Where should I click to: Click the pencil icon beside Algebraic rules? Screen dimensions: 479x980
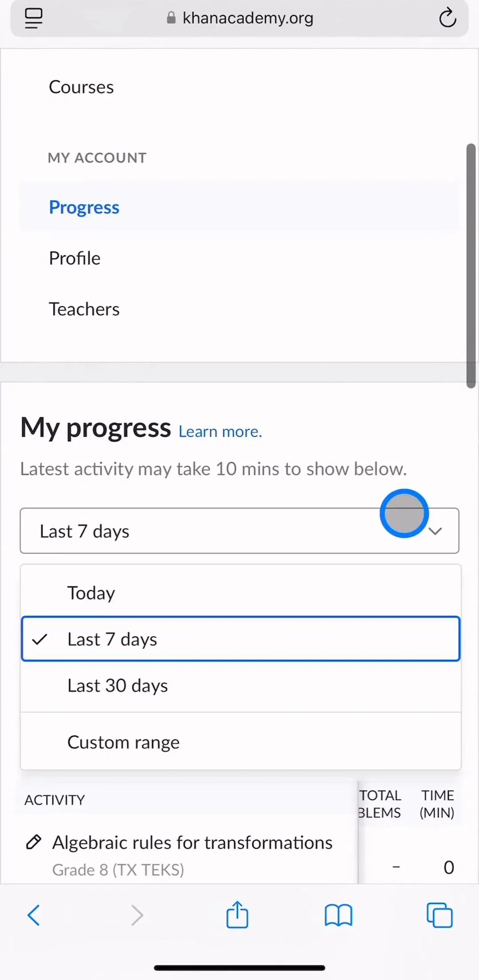34,842
